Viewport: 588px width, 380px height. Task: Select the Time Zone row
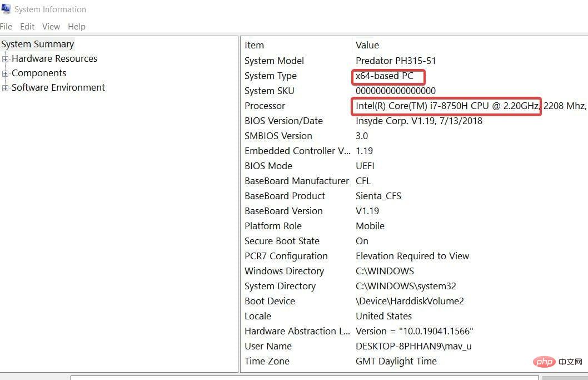(x=267, y=361)
